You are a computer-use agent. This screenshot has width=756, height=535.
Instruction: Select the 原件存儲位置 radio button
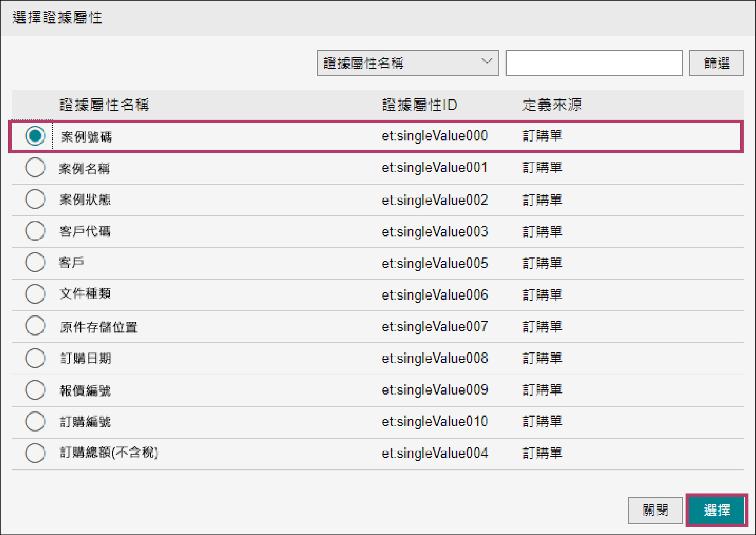(35, 326)
